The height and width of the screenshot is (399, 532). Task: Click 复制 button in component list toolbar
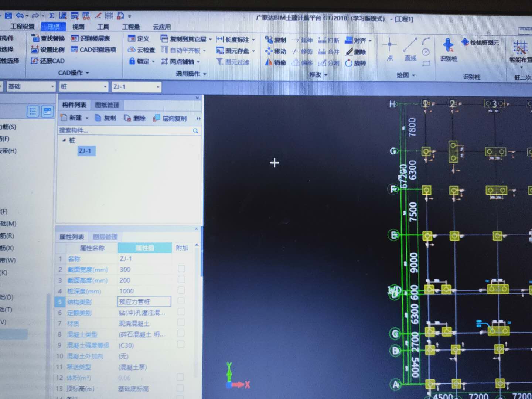(105, 118)
